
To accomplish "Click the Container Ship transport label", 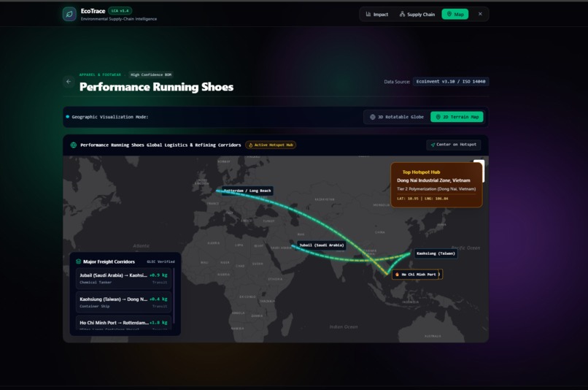I will click(x=95, y=306).
